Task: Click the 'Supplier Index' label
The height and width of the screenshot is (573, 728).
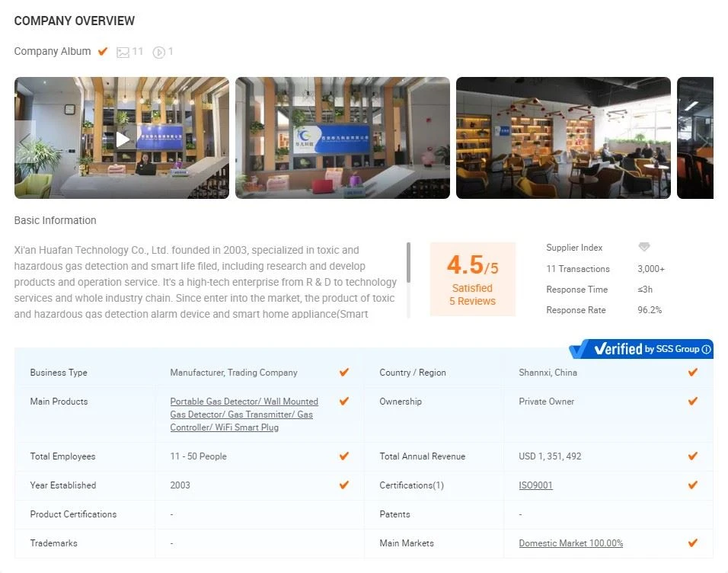Action: (574, 247)
